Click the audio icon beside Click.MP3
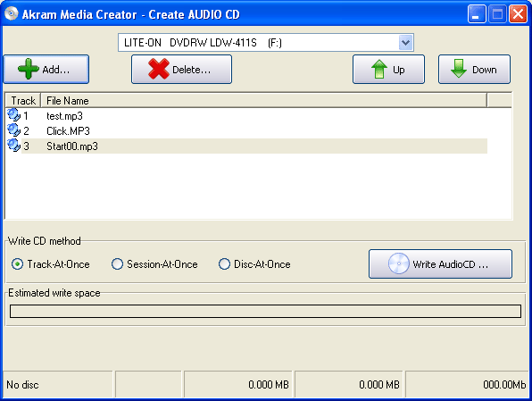 point(13,130)
